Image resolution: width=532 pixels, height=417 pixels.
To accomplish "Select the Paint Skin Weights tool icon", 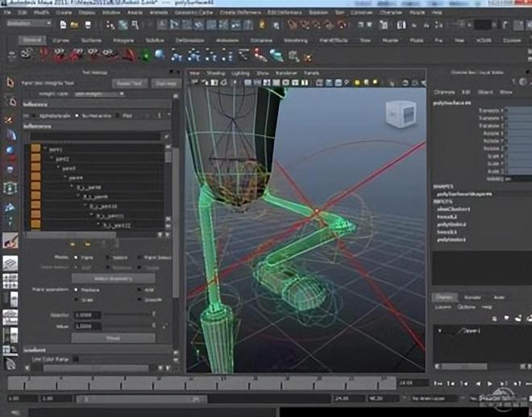I will click(x=10, y=241).
